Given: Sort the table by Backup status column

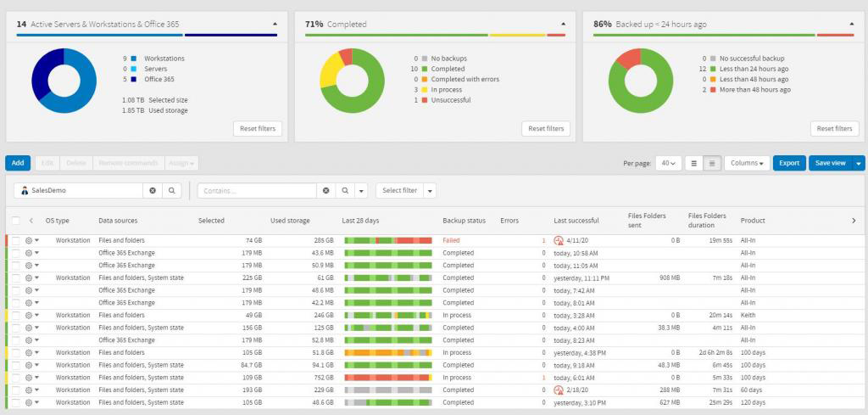Looking at the screenshot, I should tap(464, 221).
